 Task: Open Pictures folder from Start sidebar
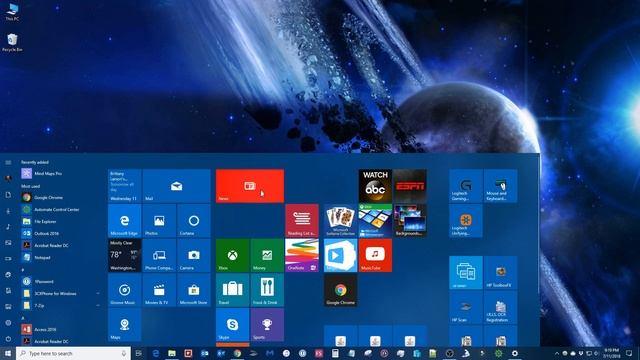coord(8,243)
